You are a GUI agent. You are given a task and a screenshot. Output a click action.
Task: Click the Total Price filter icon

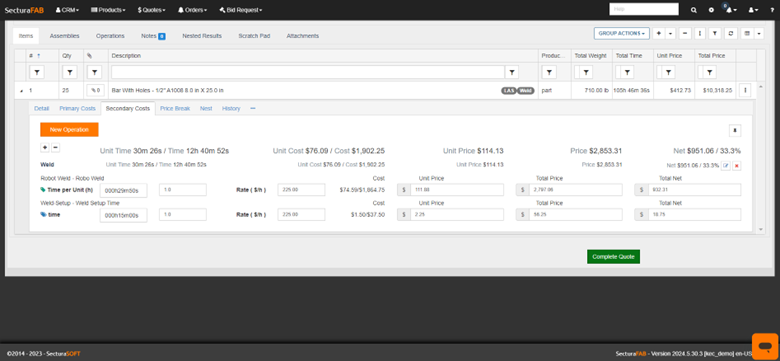(709, 72)
